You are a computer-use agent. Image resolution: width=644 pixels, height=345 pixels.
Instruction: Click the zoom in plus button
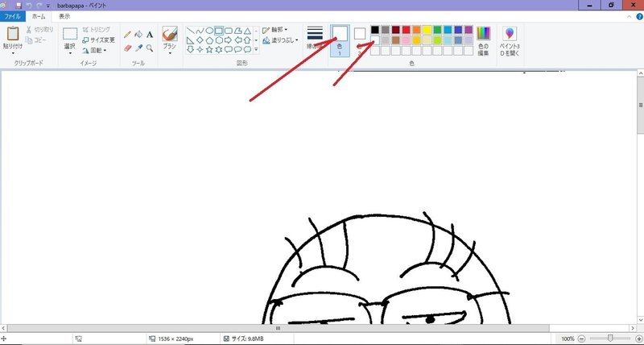[x=638, y=339]
